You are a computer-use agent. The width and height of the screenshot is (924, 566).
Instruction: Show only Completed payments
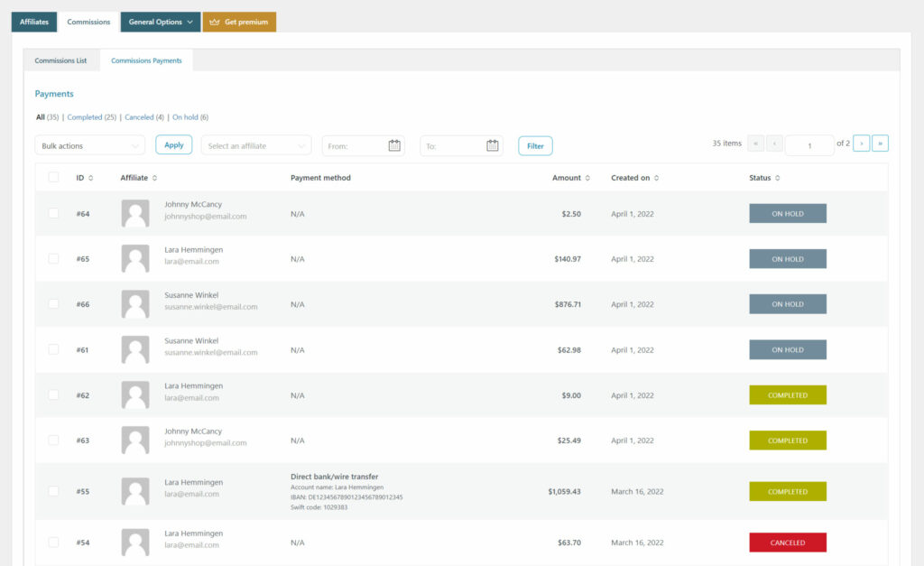pos(85,117)
